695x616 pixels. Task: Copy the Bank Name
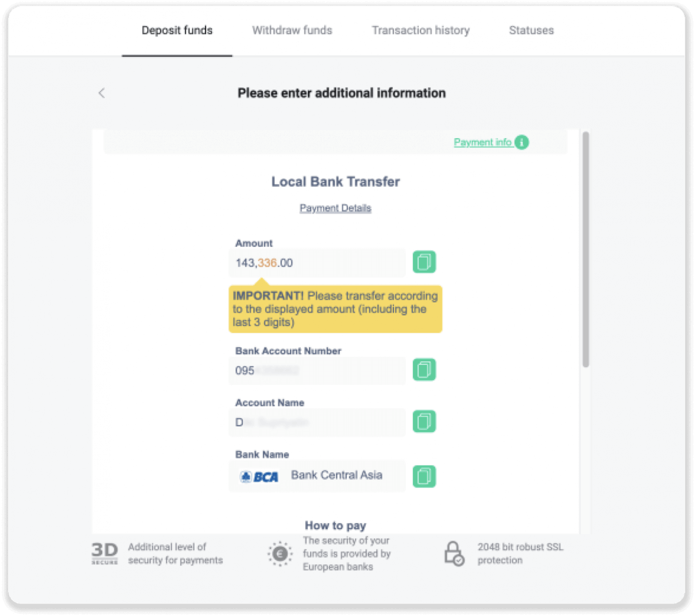coord(424,476)
